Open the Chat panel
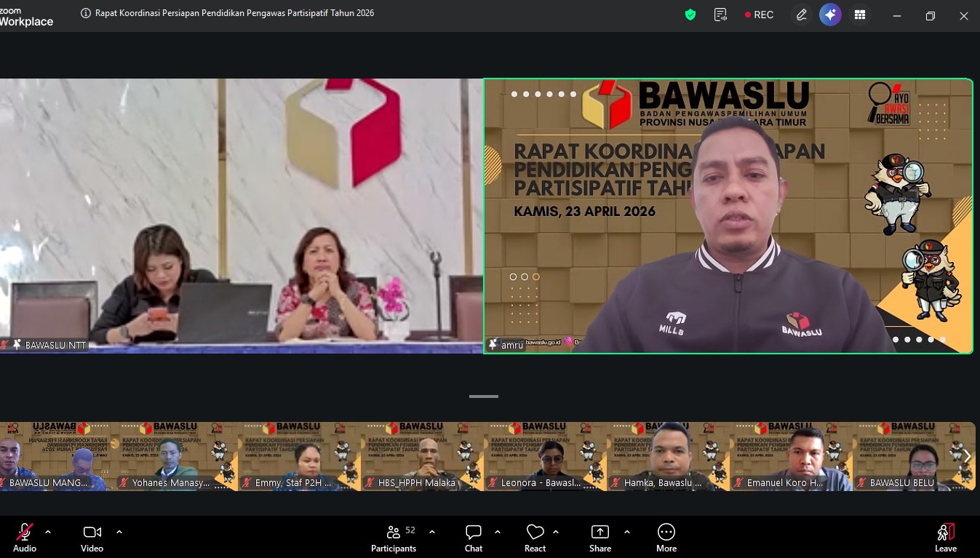The width and height of the screenshot is (980, 558). (x=474, y=538)
